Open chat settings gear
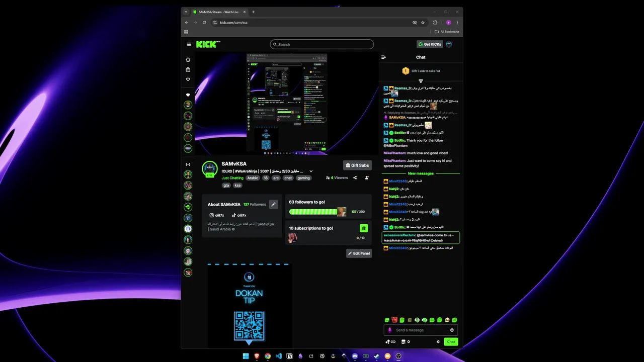Viewport: 644px width, 362px height. [438, 342]
